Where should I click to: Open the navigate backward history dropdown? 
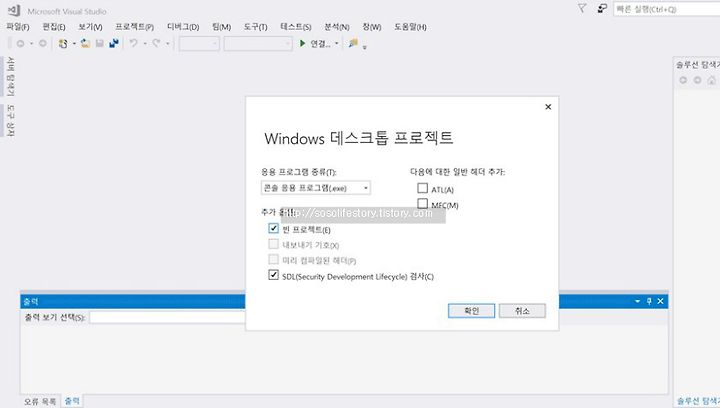click(x=31, y=44)
